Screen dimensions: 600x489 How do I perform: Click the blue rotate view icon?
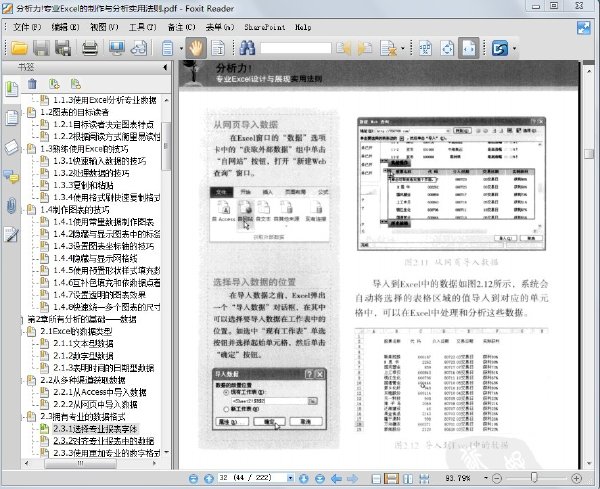500,48
